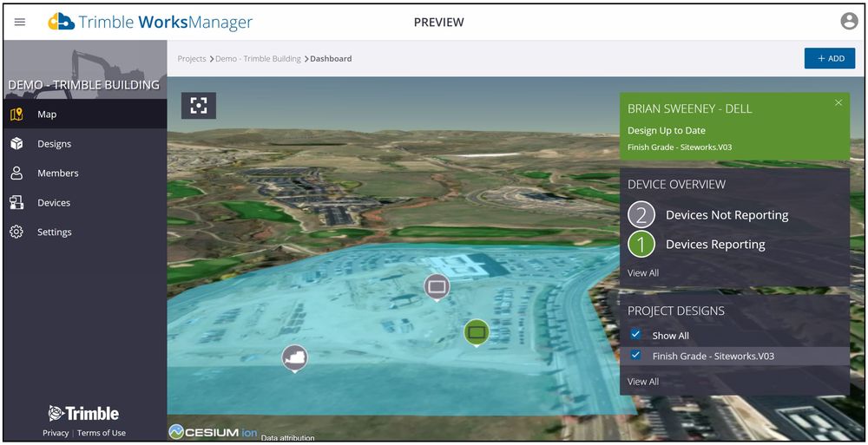Click View All under Project Designs
The image size is (868, 445).
[642, 381]
